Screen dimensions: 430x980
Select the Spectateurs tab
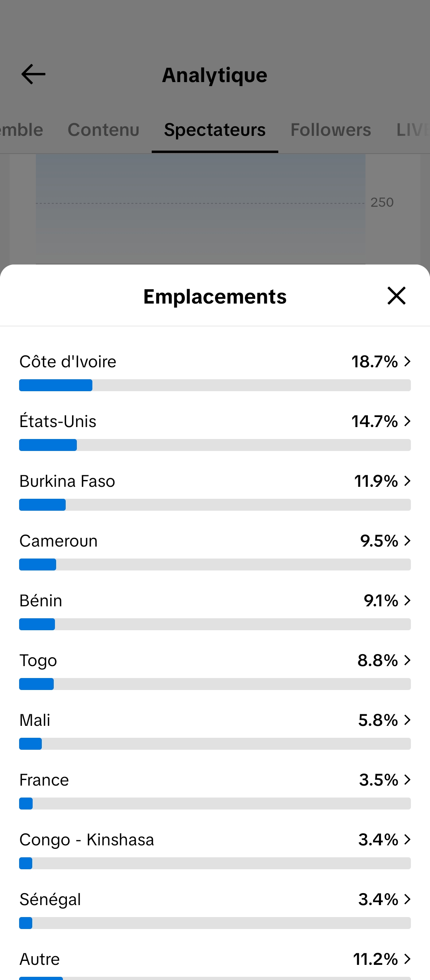[215, 130]
